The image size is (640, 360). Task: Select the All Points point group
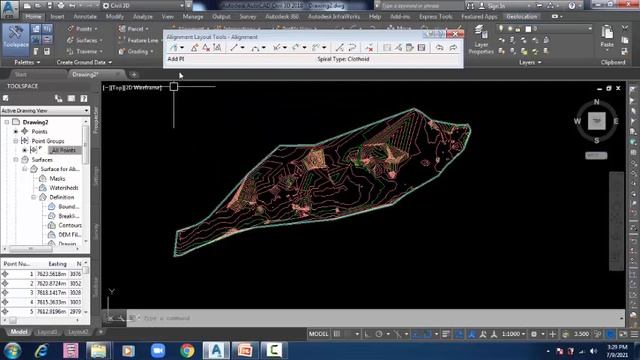click(x=64, y=150)
